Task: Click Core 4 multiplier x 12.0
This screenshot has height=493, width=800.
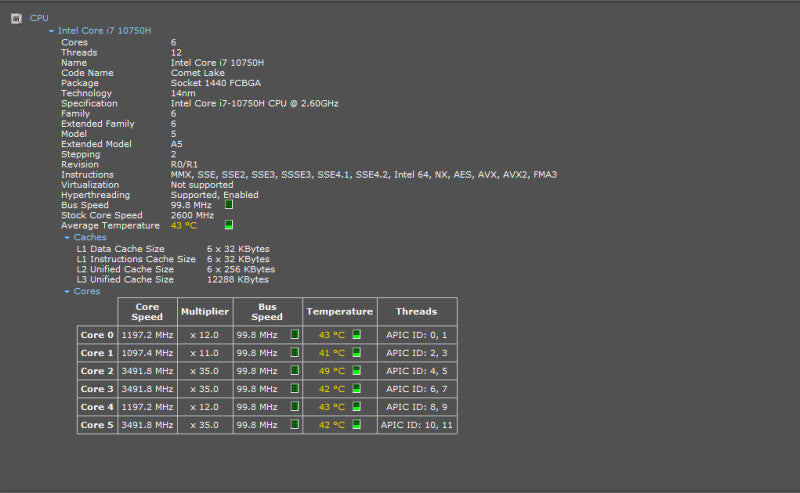Action: coord(204,407)
